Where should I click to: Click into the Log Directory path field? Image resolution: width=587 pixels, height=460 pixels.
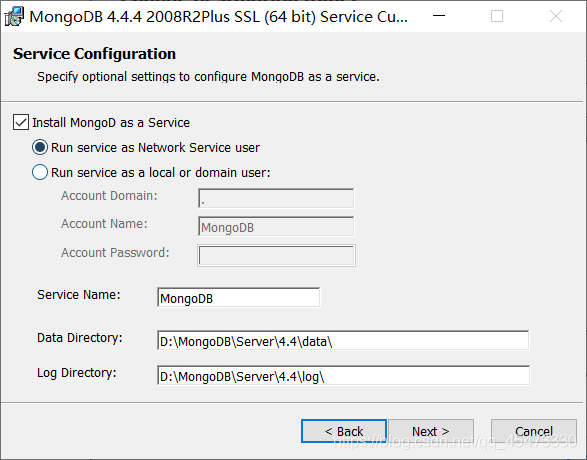pos(343,375)
